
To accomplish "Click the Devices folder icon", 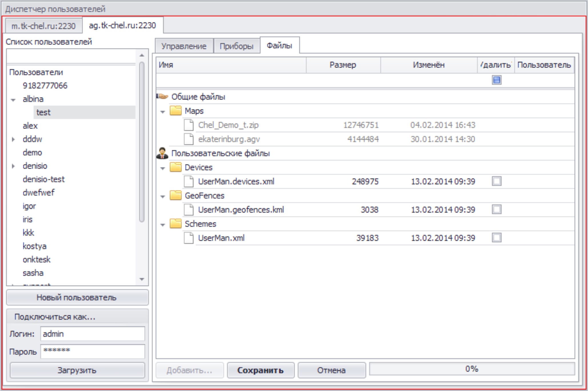I will pos(175,167).
